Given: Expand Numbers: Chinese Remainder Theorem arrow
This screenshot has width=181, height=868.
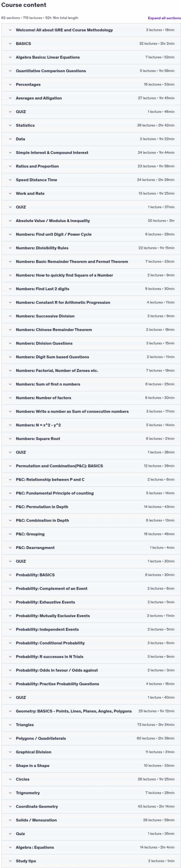Looking at the screenshot, I should [x=10, y=330].
